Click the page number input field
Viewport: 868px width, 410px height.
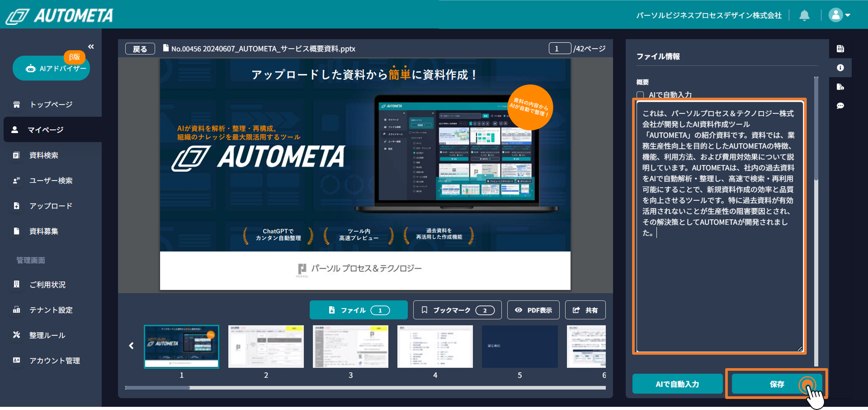(x=560, y=49)
